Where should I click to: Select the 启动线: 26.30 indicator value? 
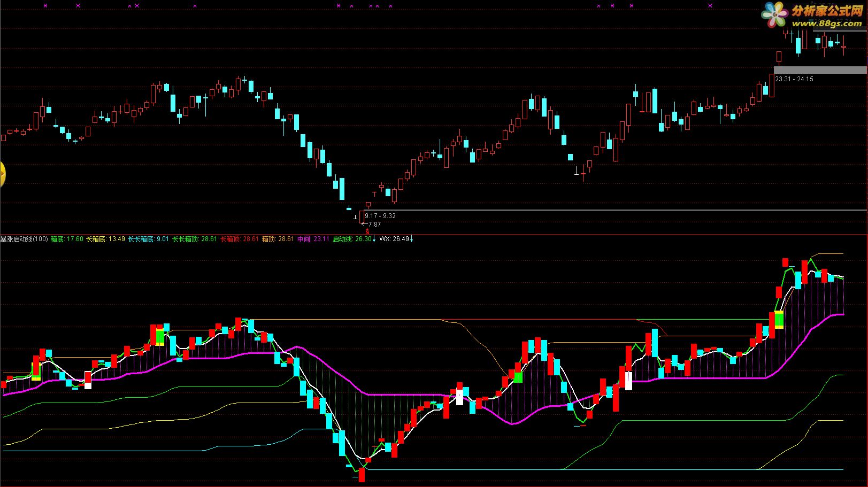click(352, 239)
